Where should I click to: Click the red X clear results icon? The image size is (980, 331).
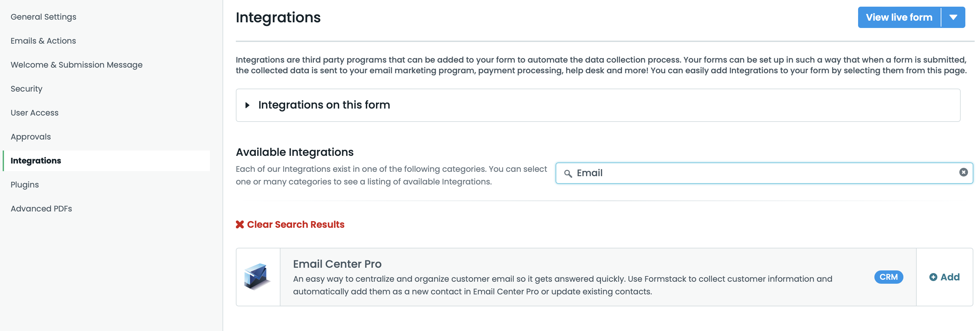click(x=240, y=224)
